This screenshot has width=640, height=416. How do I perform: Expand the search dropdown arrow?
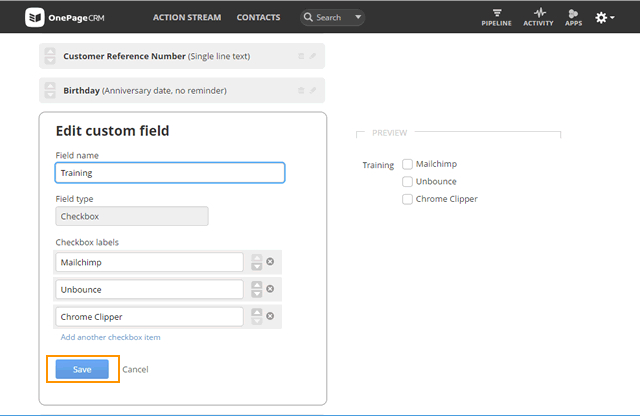click(358, 17)
